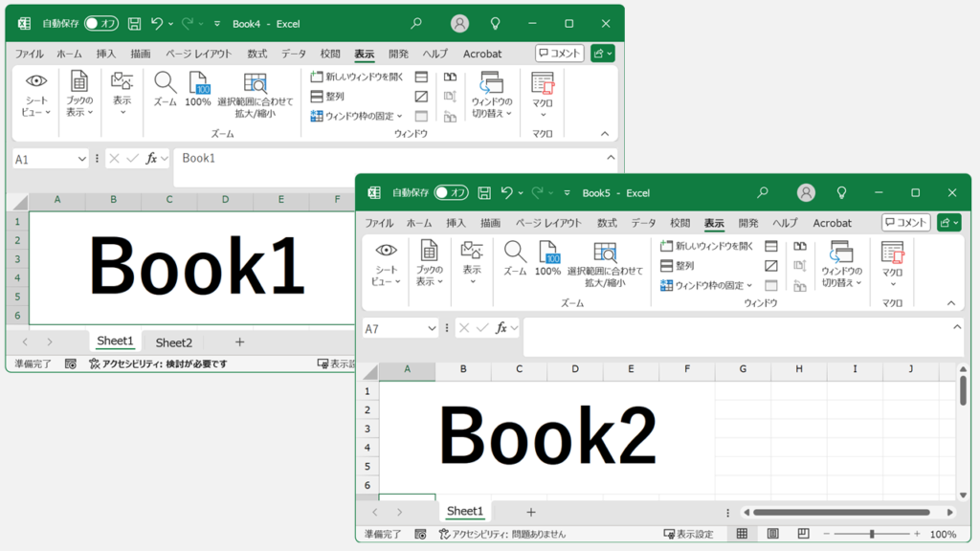Select page layout view in Book5 status bar
This screenshot has height=551, width=980.
pyautogui.click(x=772, y=534)
